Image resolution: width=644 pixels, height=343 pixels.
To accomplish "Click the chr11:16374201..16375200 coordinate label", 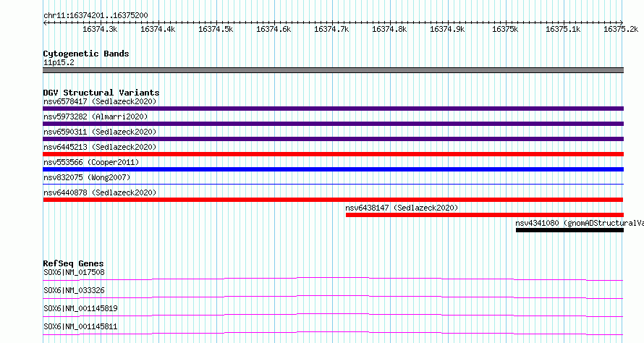I will [x=96, y=15].
